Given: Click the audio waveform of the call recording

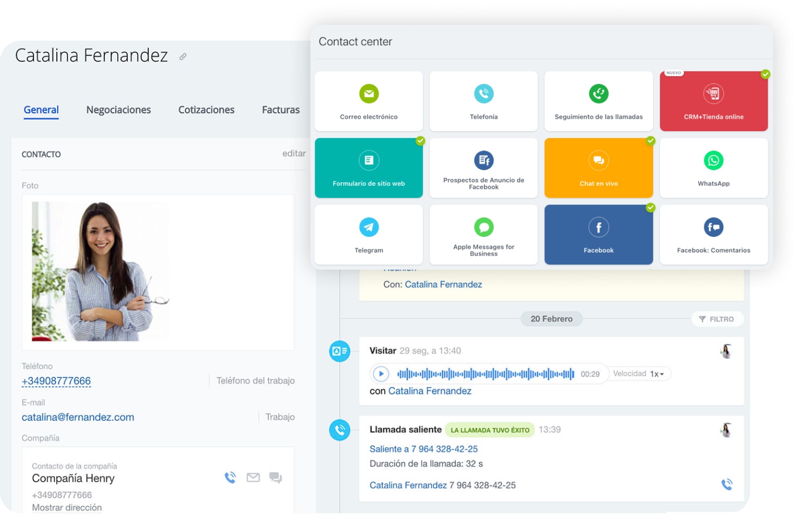Looking at the screenshot, I should pos(485,374).
